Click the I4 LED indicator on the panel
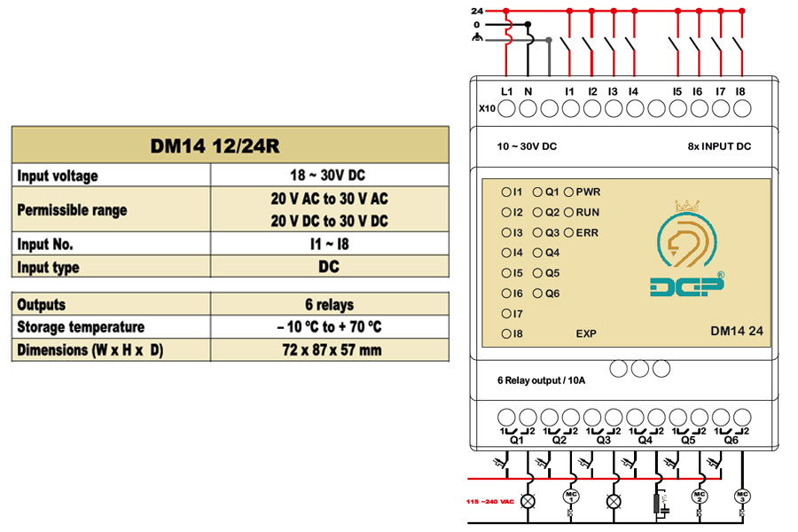Image resolution: width=798 pixels, height=532 pixels. pyautogui.click(x=506, y=253)
